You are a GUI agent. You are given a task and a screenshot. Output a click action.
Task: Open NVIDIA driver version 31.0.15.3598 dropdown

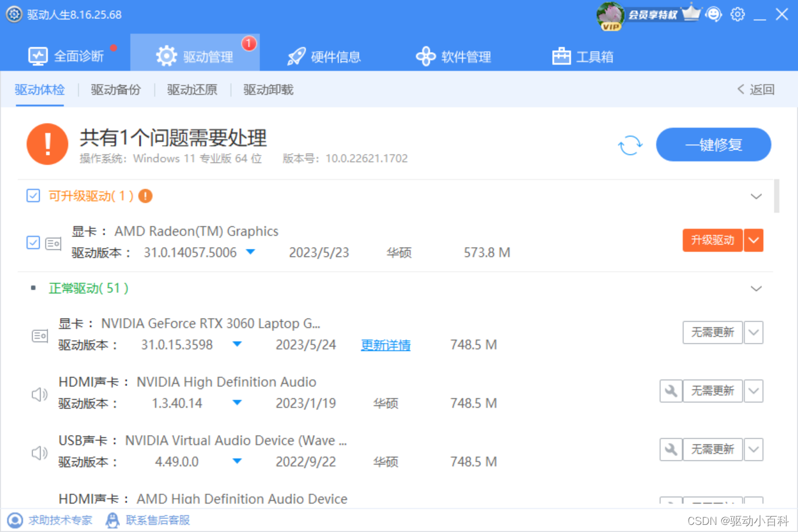click(x=237, y=344)
